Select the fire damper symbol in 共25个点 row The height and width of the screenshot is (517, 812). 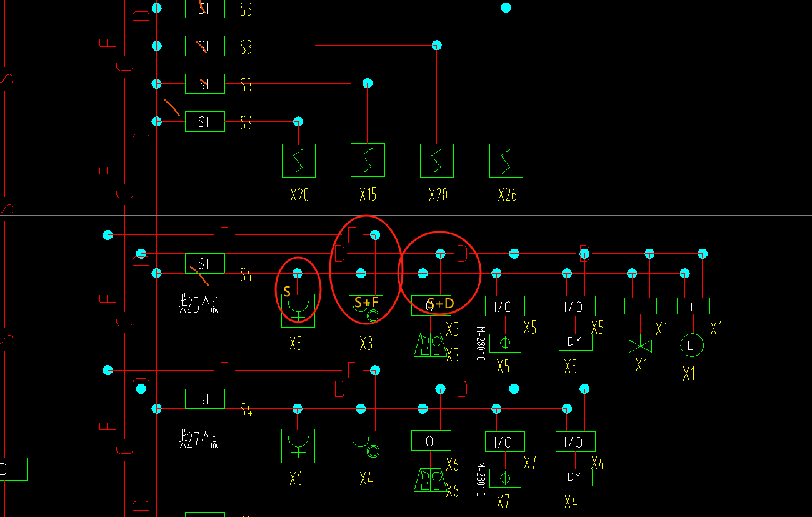[505, 343]
